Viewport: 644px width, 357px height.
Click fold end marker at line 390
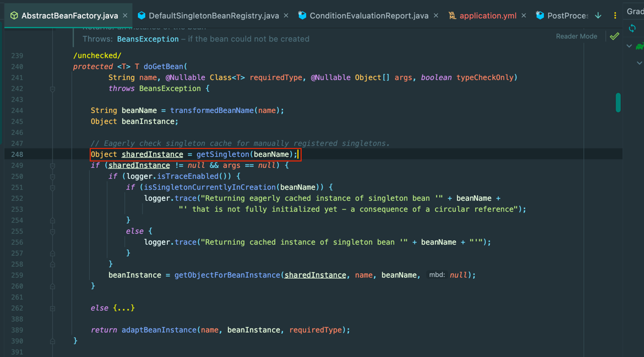tap(52, 341)
